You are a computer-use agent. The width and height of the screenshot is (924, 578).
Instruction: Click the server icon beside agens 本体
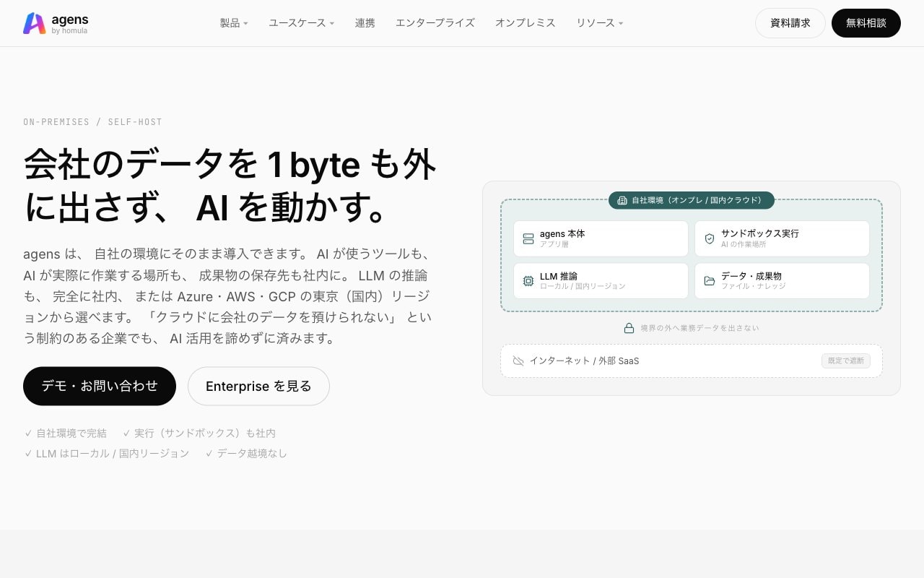[528, 239]
